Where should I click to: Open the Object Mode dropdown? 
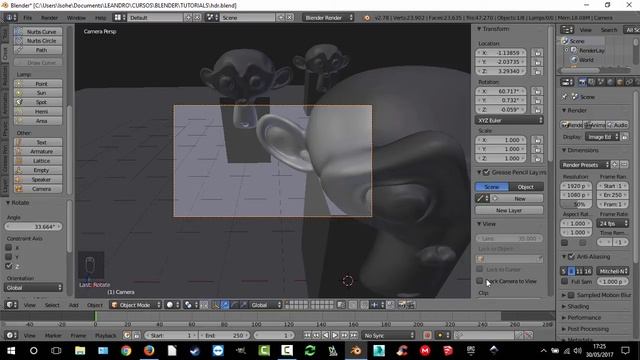(x=136, y=305)
